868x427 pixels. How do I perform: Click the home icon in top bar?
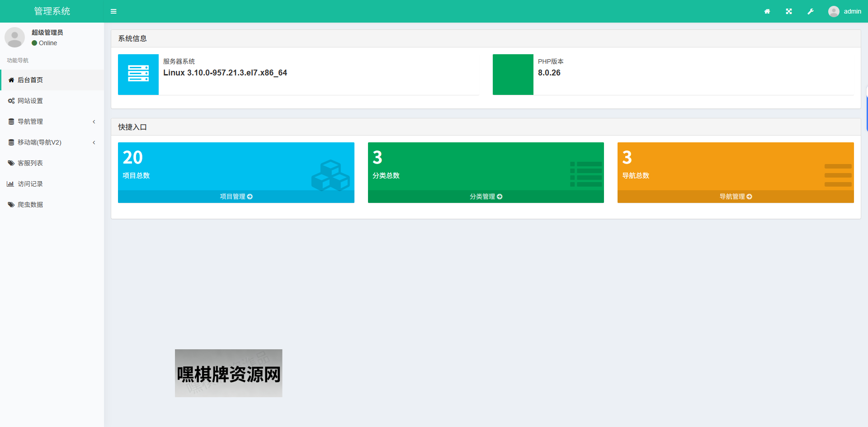click(767, 11)
